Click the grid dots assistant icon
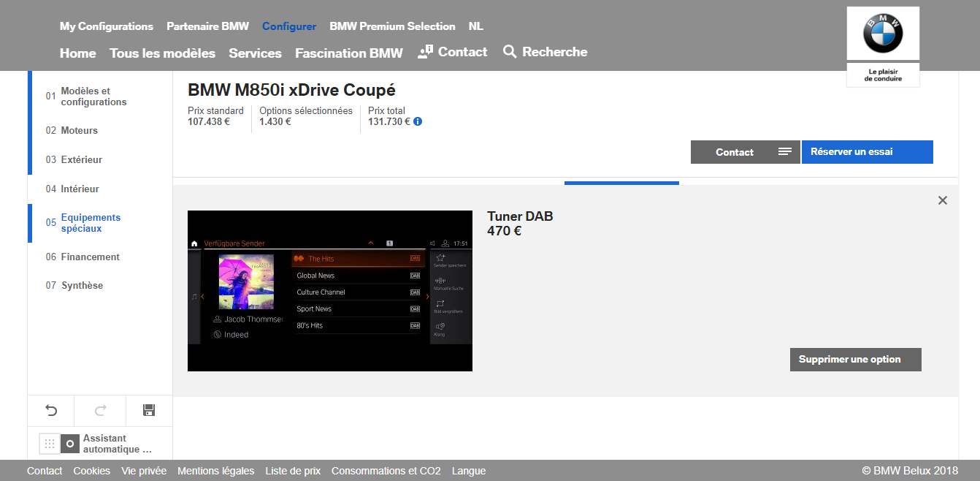Screen dimensions: 980x481 [49, 444]
